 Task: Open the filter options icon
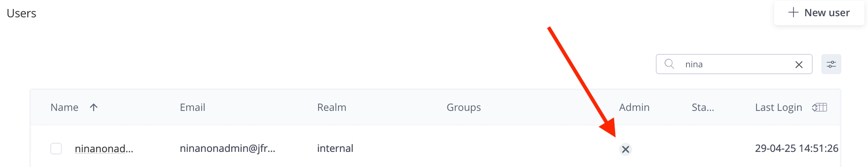831,65
